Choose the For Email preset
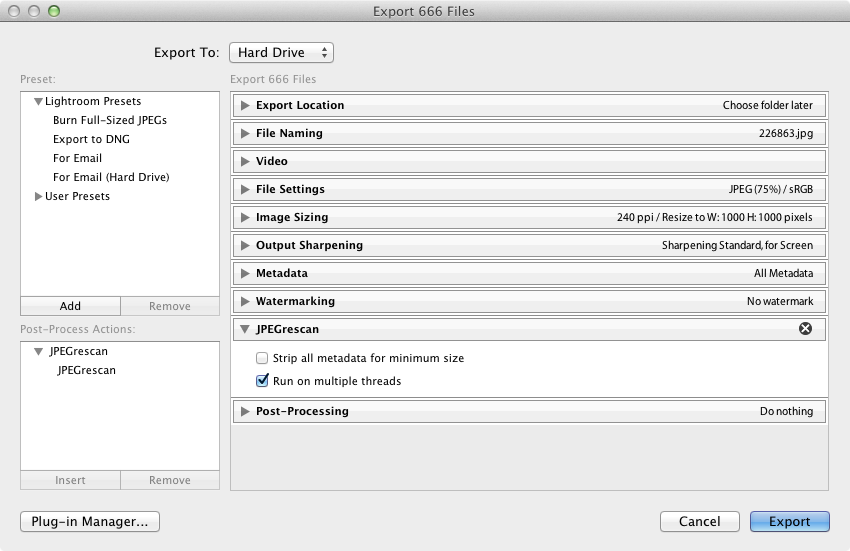 coord(78,158)
